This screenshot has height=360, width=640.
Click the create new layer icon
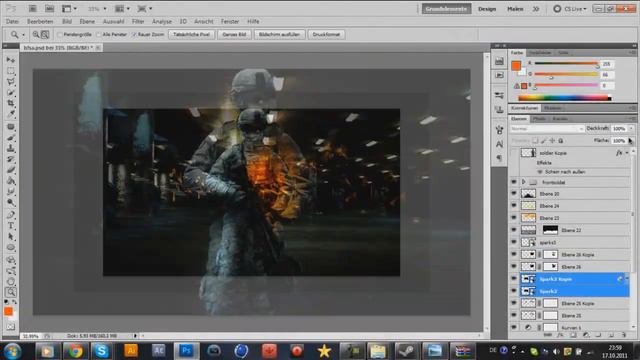point(611,335)
